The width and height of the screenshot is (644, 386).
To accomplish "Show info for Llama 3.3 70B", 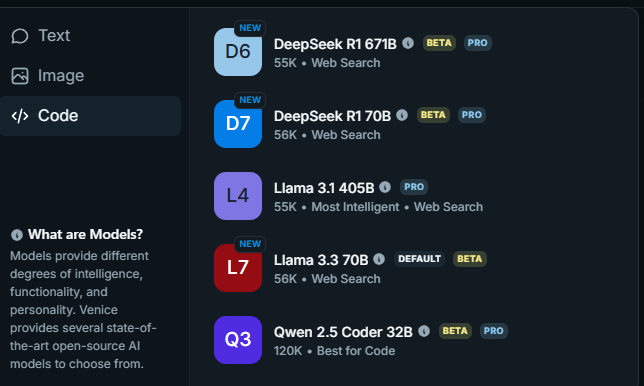I will [x=379, y=259].
